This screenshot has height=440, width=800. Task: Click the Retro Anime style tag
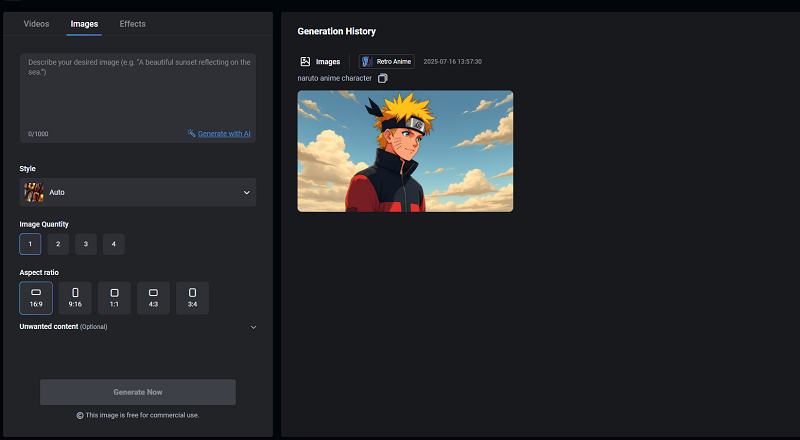point(387,62)
